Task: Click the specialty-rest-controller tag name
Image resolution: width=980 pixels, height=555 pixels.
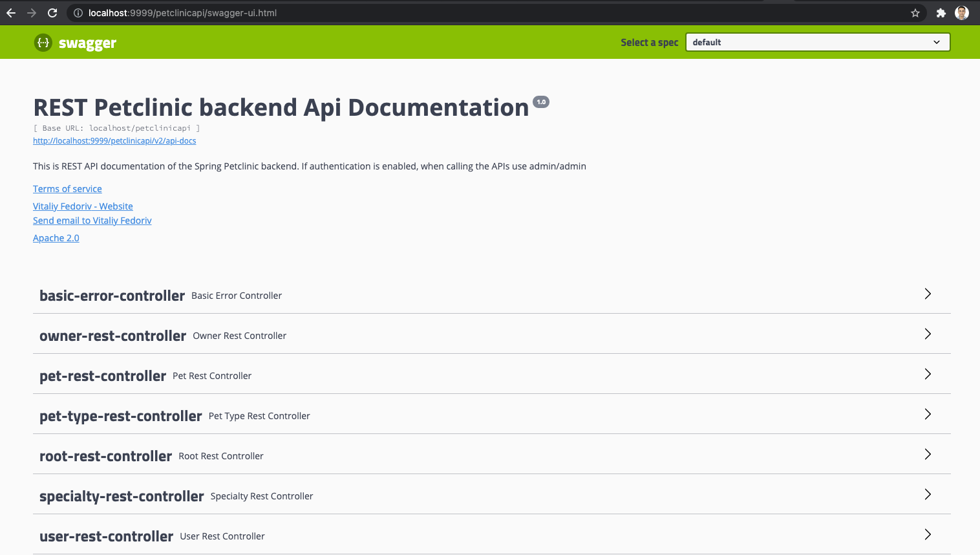Action: coord(122,496)
